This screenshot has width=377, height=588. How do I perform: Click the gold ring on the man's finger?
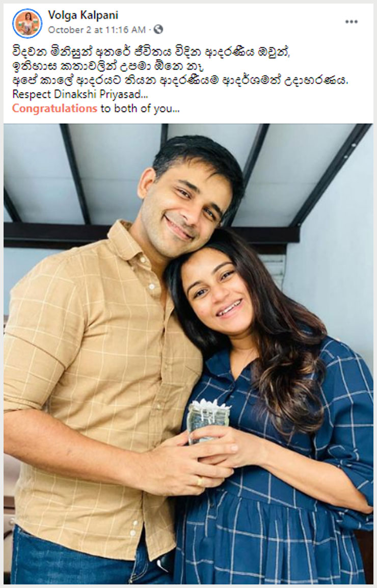click(200, 481)
